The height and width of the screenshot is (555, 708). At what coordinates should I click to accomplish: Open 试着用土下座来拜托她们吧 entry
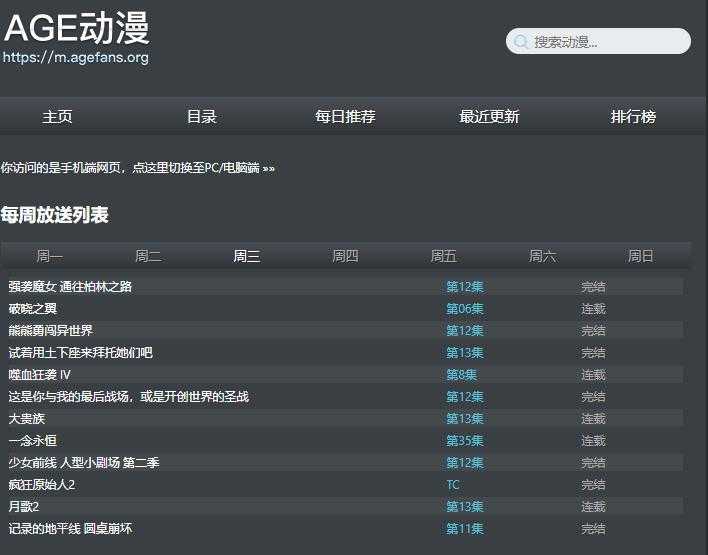(x=80, y=352)
